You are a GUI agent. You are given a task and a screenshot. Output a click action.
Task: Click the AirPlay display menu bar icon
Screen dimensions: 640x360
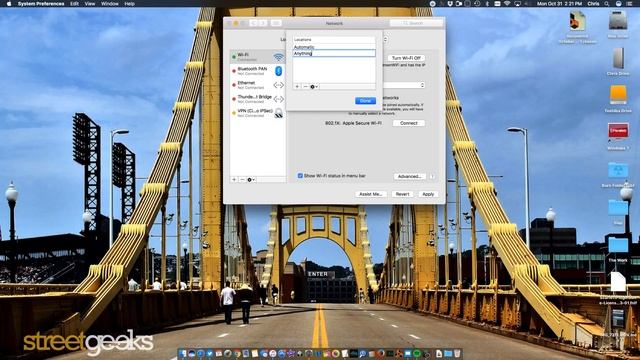click(517, 4)
